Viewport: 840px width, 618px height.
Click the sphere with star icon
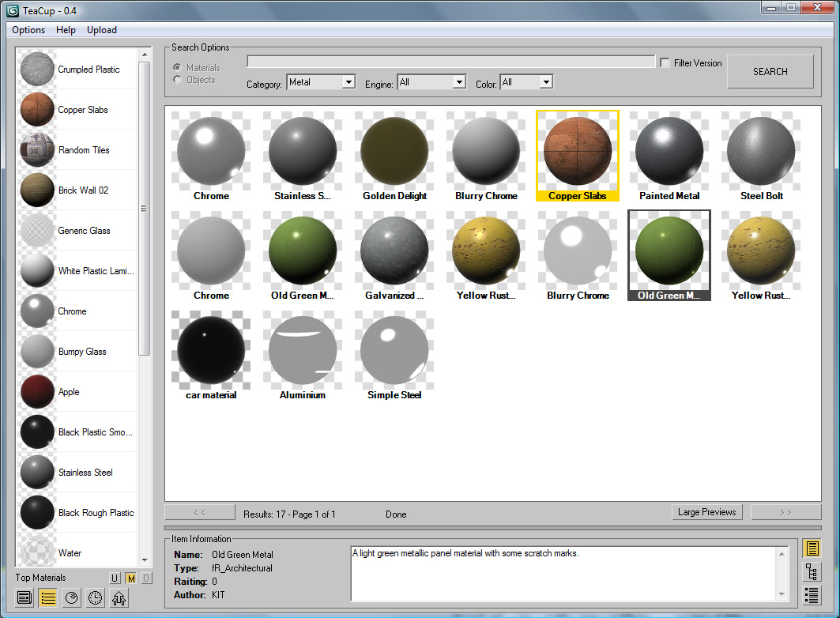[72, 597]
